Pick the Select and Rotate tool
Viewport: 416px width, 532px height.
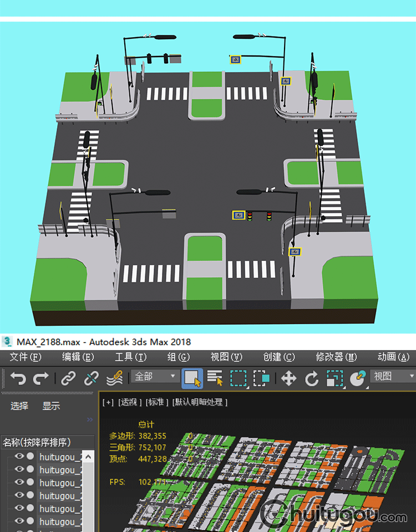[x=312, y=378]
